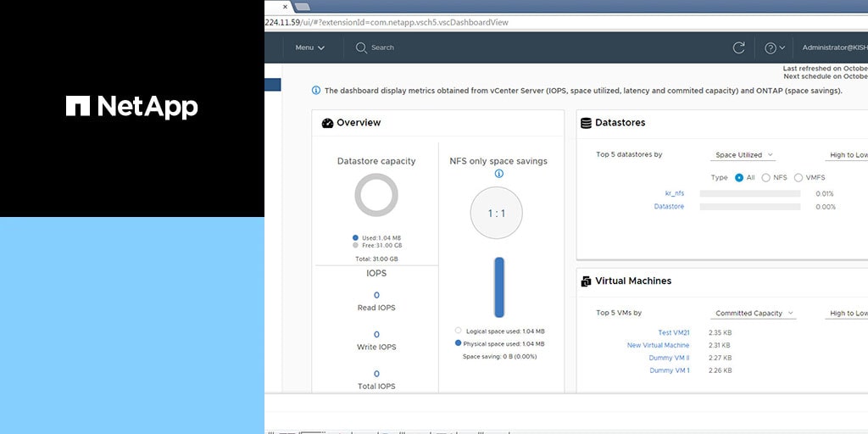This screenshot has width=868, height=434.
Task: Open the Test VM21 link
Action: pos(676,333)
